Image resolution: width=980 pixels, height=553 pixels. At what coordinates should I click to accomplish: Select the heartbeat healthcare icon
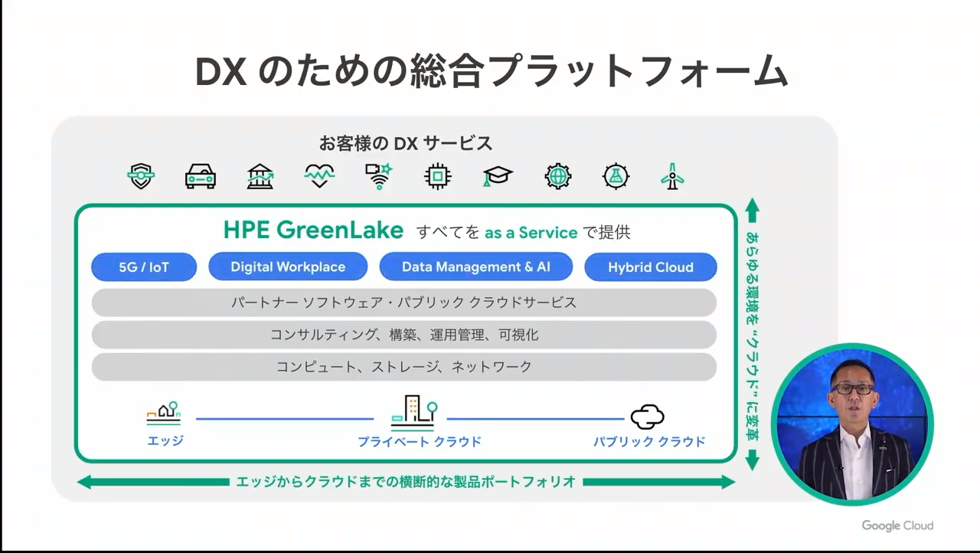319,177
